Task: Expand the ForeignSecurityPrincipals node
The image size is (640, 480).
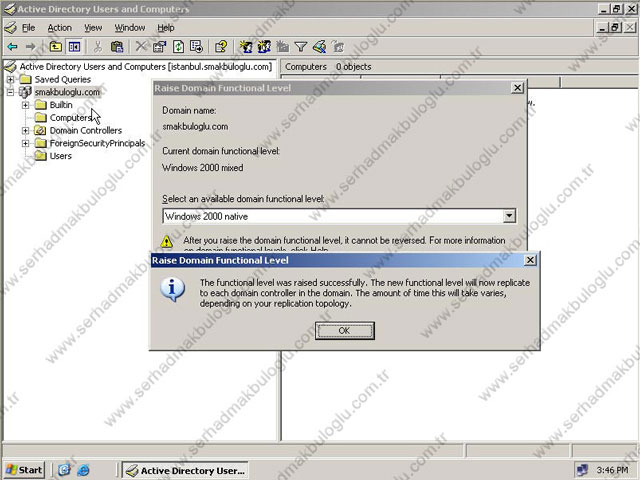Action: pos(26,143)
